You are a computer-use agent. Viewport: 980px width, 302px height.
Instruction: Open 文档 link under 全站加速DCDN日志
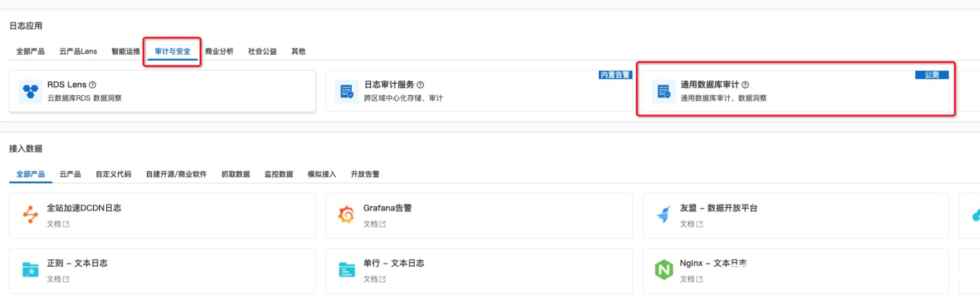tap(58, 224)
